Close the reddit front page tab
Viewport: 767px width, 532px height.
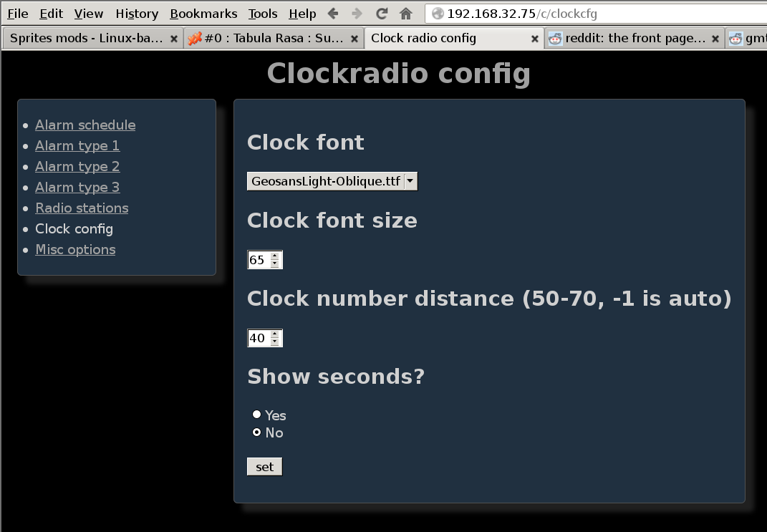point(715,39)
